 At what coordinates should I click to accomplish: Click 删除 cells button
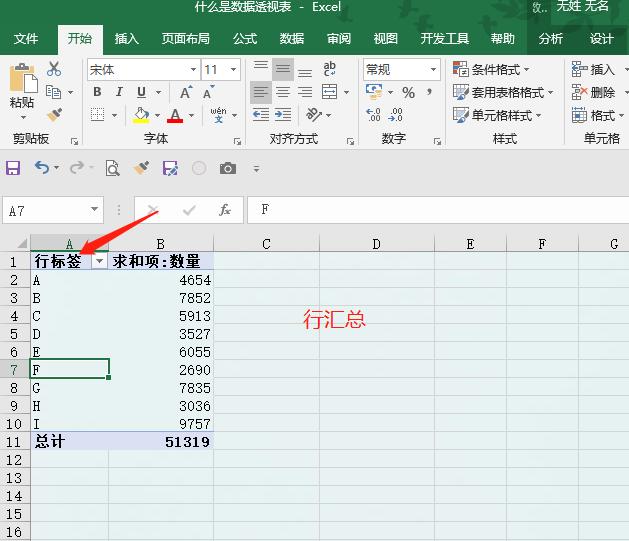[x=594, y=93]
